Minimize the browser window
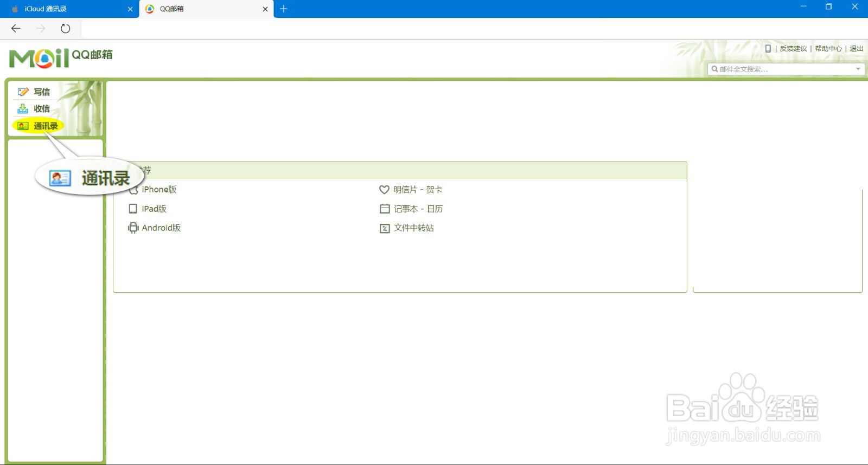This screenshot has width=868, height=465. (803, 7)
